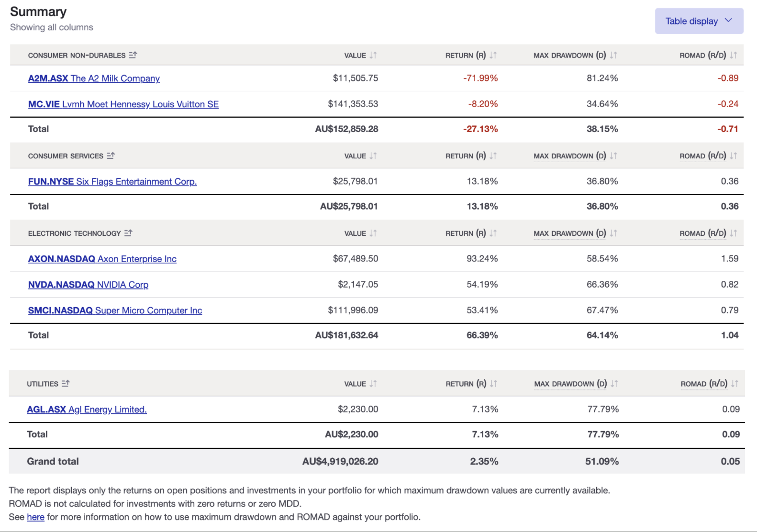Open the Table display dropdown
The height and width of the screenshot is (532, 757).
click(699, 21)
